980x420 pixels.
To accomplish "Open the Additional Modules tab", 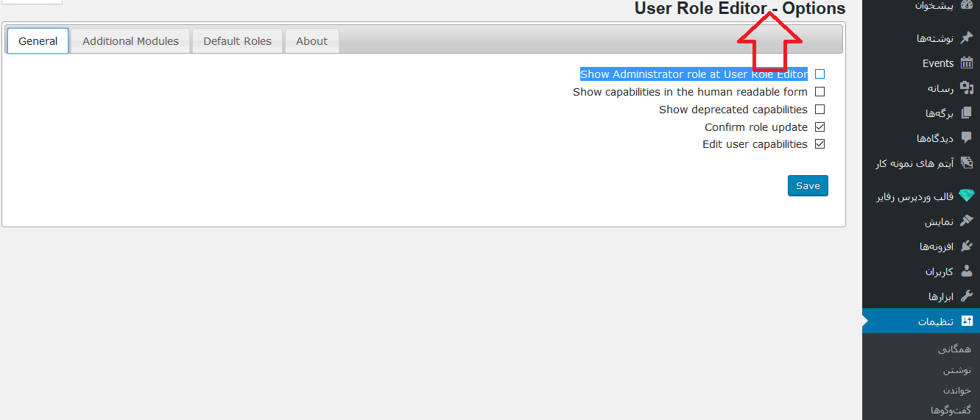I will (x=130, y=41).
